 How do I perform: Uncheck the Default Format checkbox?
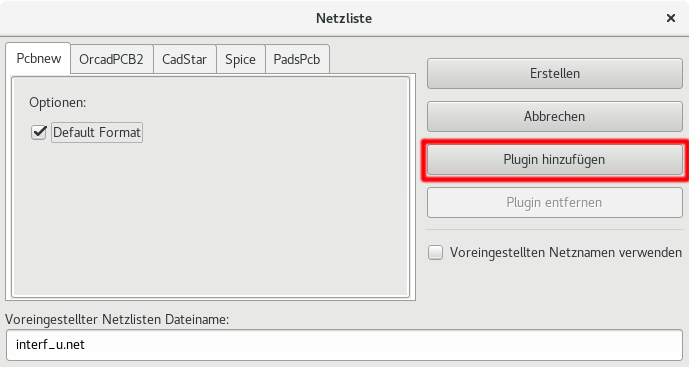39,132
